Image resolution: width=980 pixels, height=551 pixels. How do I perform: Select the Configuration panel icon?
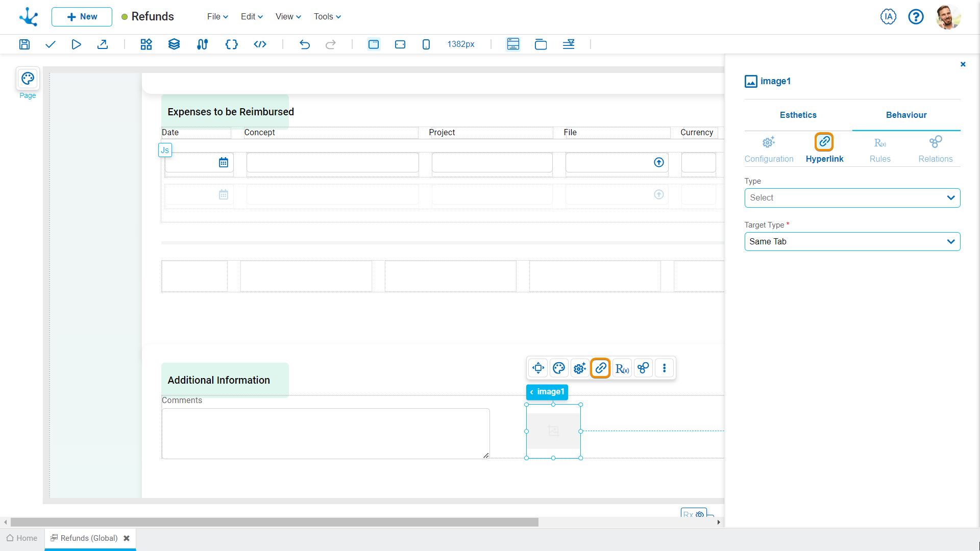click(768, 142)
